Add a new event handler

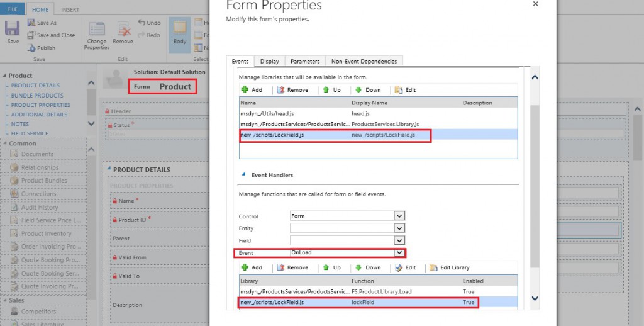(x=252, y=267)
